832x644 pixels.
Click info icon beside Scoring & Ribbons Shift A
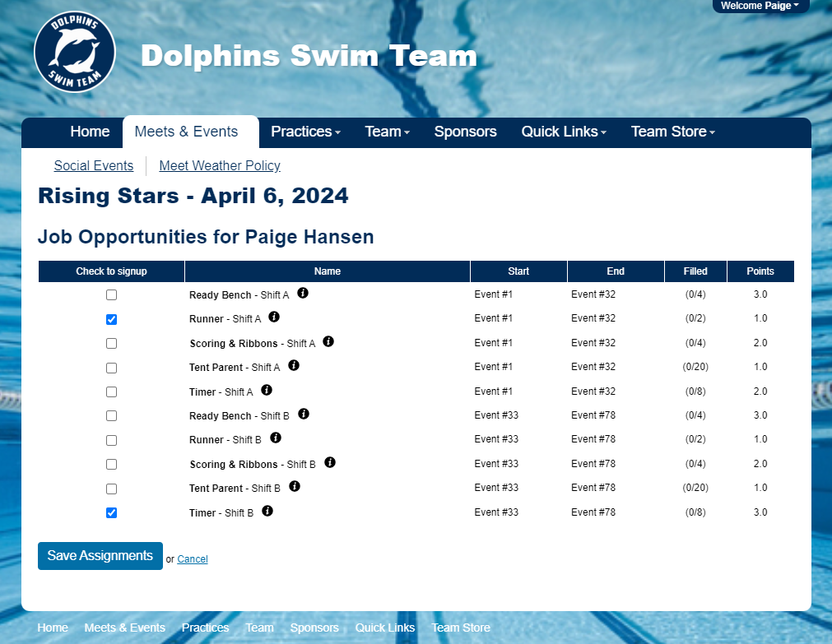[x=328, y=341]
